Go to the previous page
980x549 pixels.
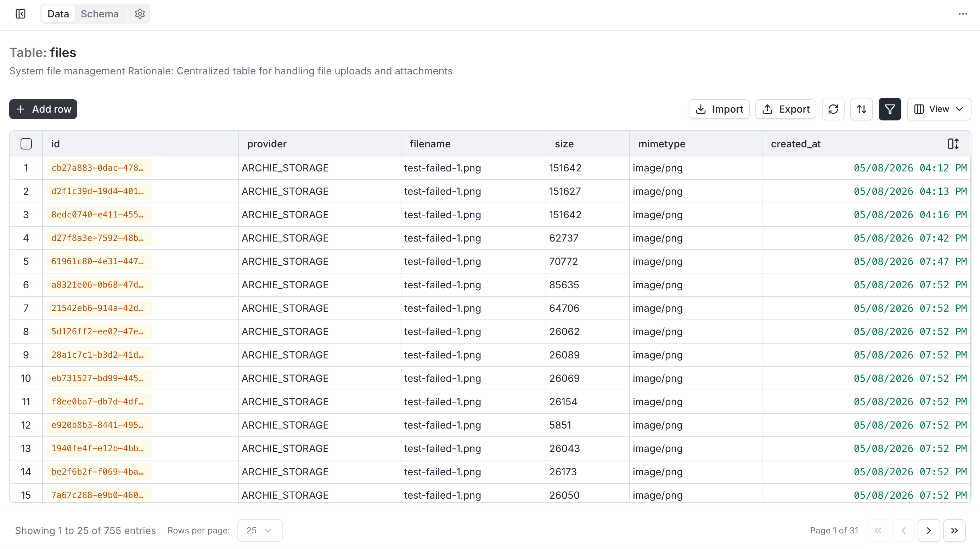(x=903, y=530)
